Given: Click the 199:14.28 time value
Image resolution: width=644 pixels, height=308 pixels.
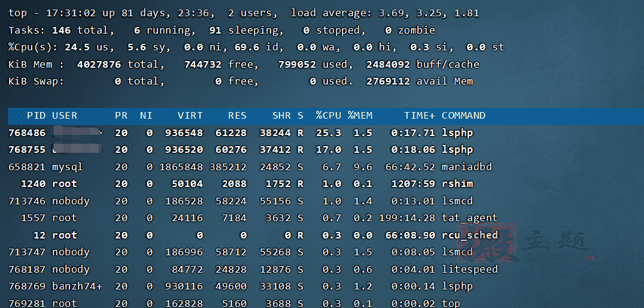Looking at the screenshot, I should (407, 218).
